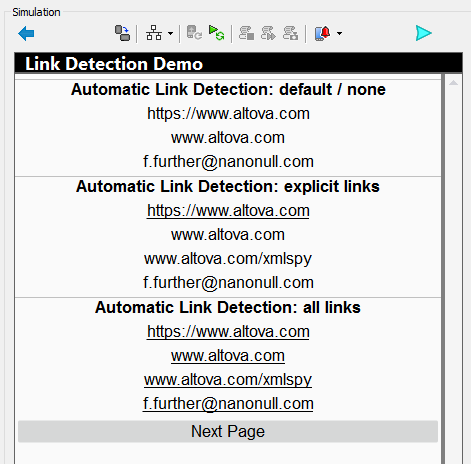Screen dimensions: 471x464
Task: Click plain www.altova.com under explicit links
Action: (x=228, y=235)
